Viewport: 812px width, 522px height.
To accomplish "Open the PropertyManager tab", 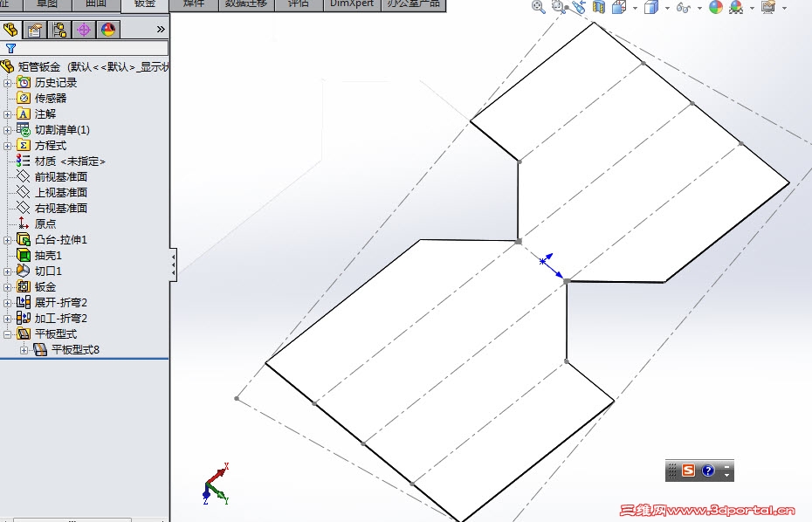I will click(35, 30).
